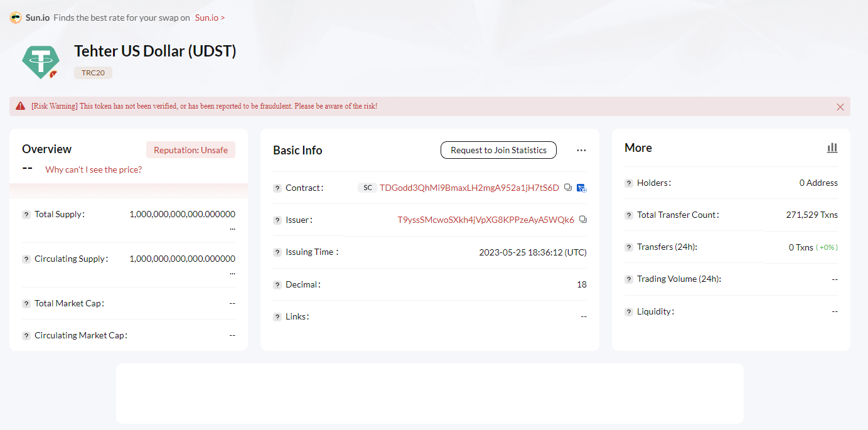Click the "271,529 Txns" transfer count value

pyautogui.click(x=812, y=215)
